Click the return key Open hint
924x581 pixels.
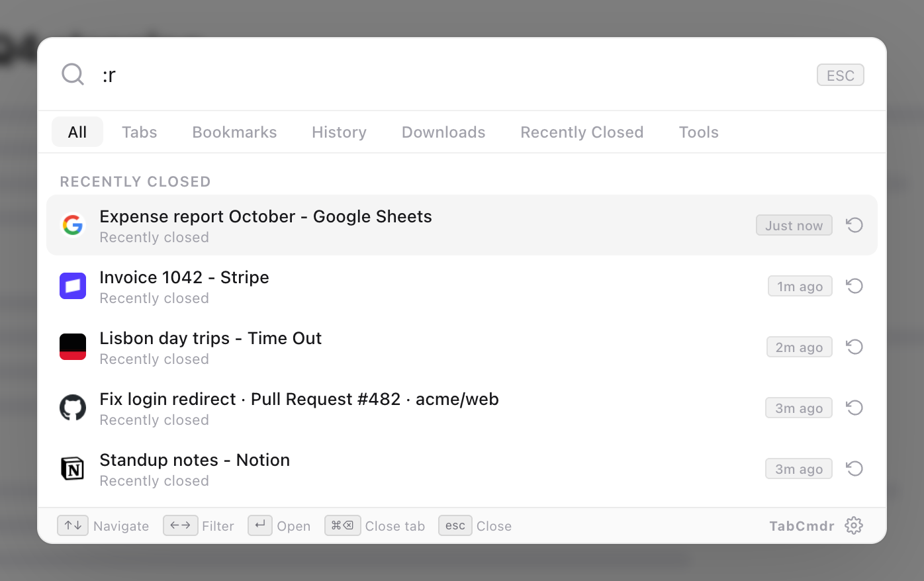click(x=260, y=525)
